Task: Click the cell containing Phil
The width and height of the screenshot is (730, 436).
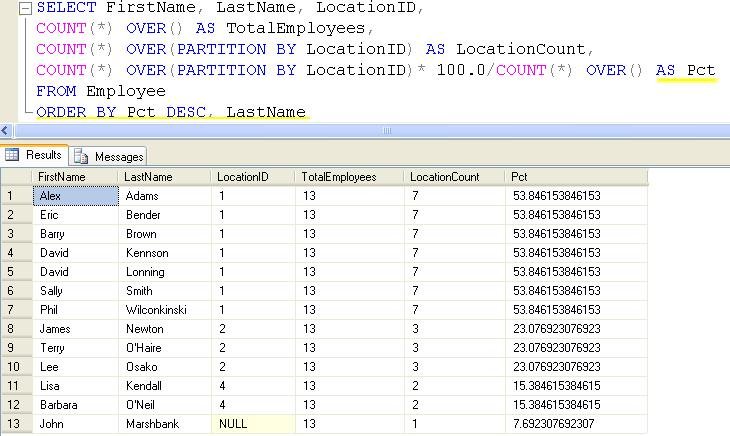Action: (76, 310)
